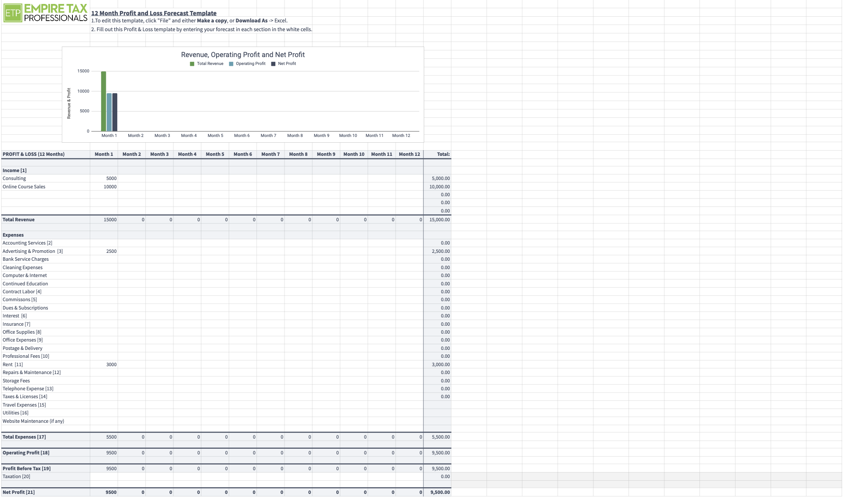Click the Month 12 column header
The height and width of the screenshot is (504, 844).
pos(409,154)
